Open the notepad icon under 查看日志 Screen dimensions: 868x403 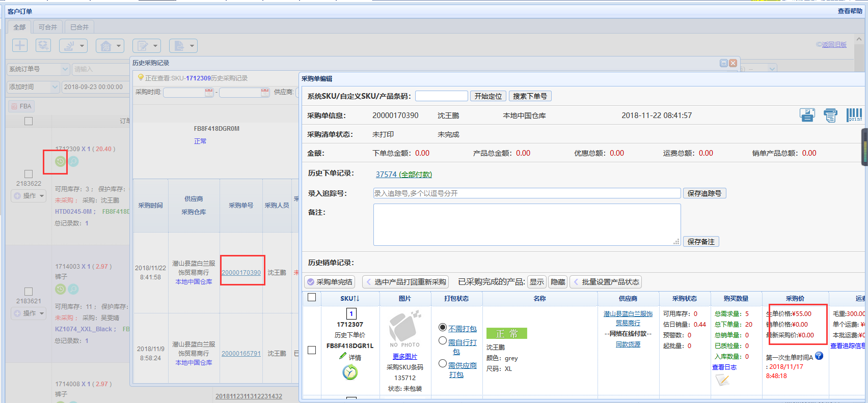(722, 380)
